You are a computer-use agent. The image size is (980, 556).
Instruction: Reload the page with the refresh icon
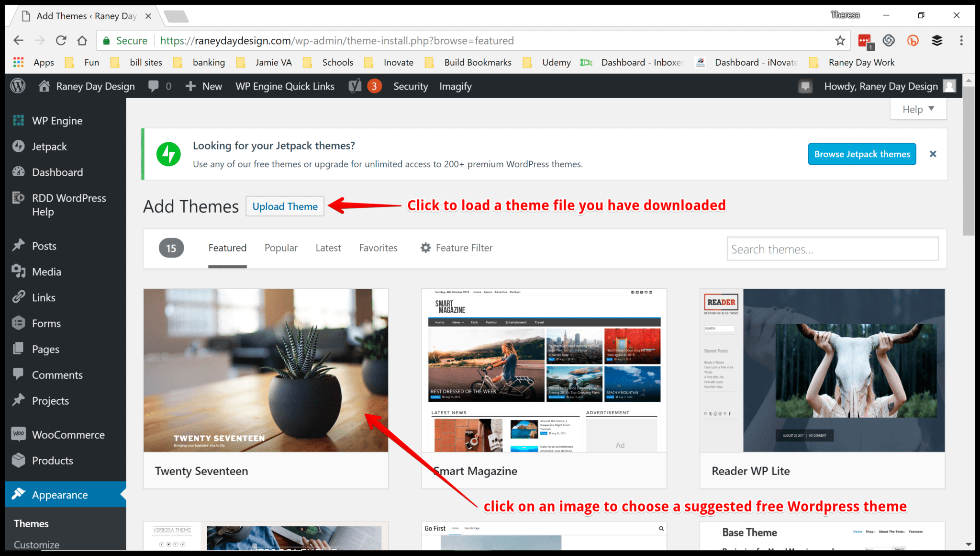(x=61, y=41)
